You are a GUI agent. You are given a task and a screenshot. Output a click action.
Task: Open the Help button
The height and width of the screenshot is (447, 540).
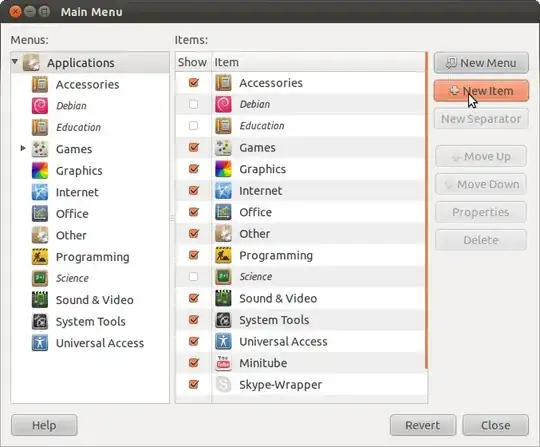point(44,425)
